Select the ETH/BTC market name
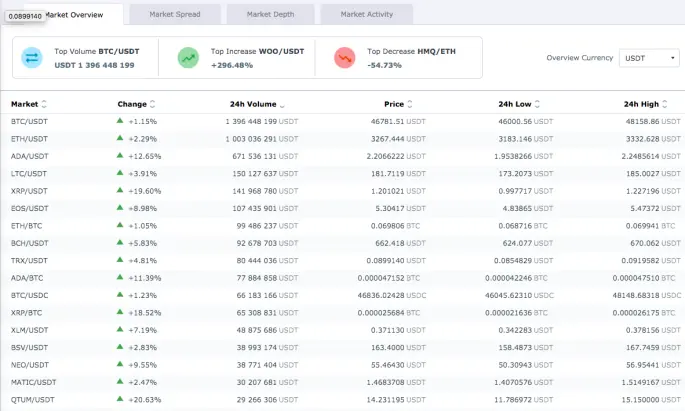 pyautogui.click(x=27, y=226)
